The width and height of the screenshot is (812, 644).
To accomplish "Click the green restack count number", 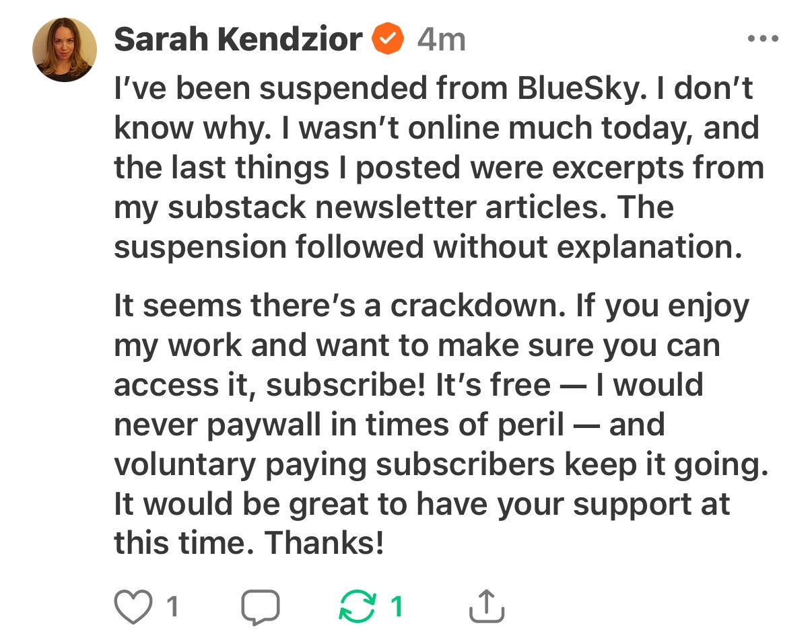I will point(397,607).
